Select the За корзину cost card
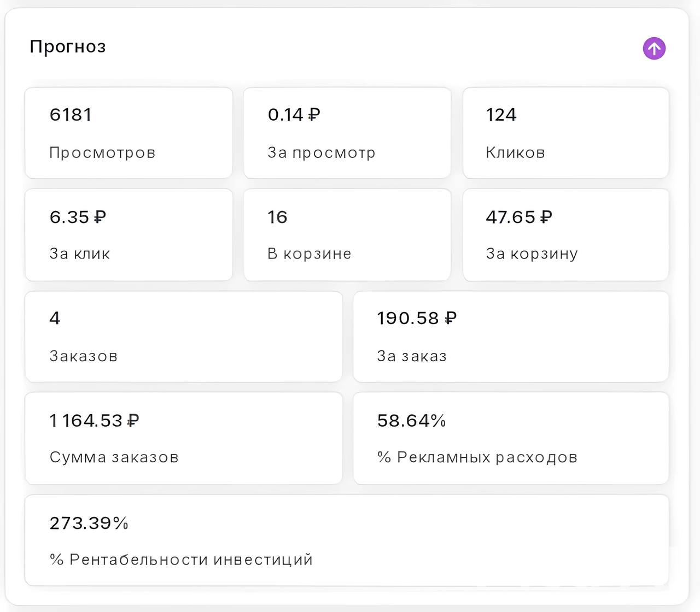 point(565,235)
